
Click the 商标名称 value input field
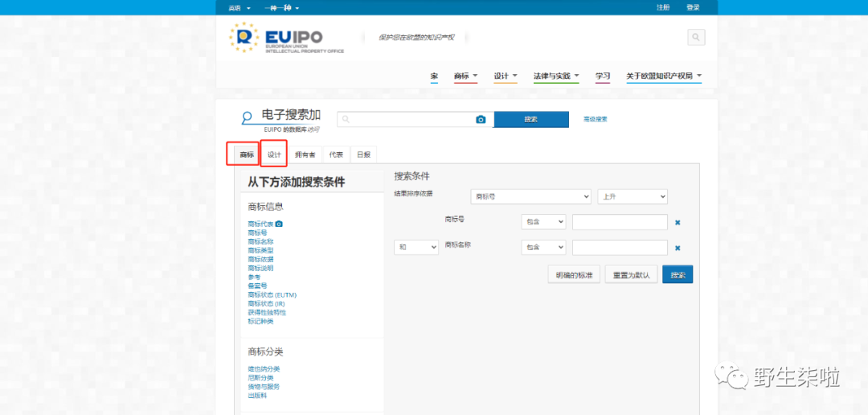620,247
